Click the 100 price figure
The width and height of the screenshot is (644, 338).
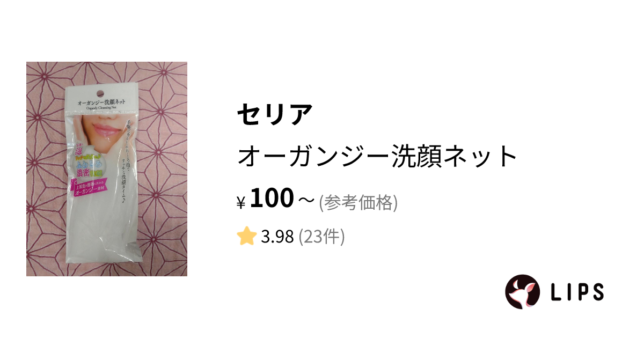tap(272, 199)
